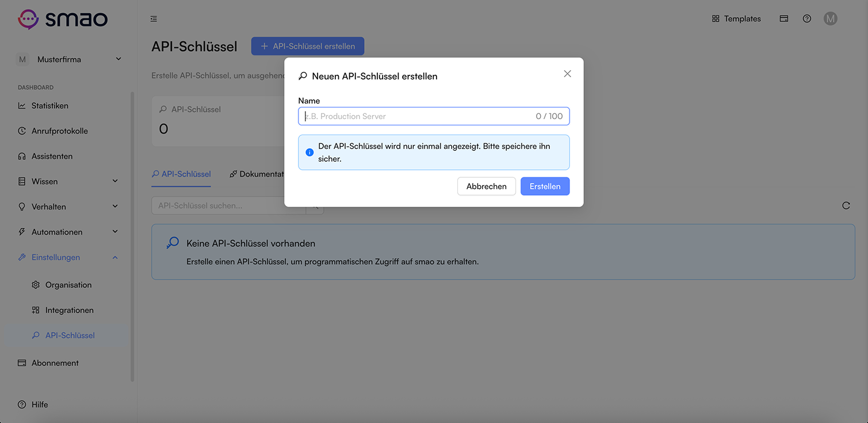Click the Verhalten lightbulb icon
The image size is (868, 423).
pos(22,207)
